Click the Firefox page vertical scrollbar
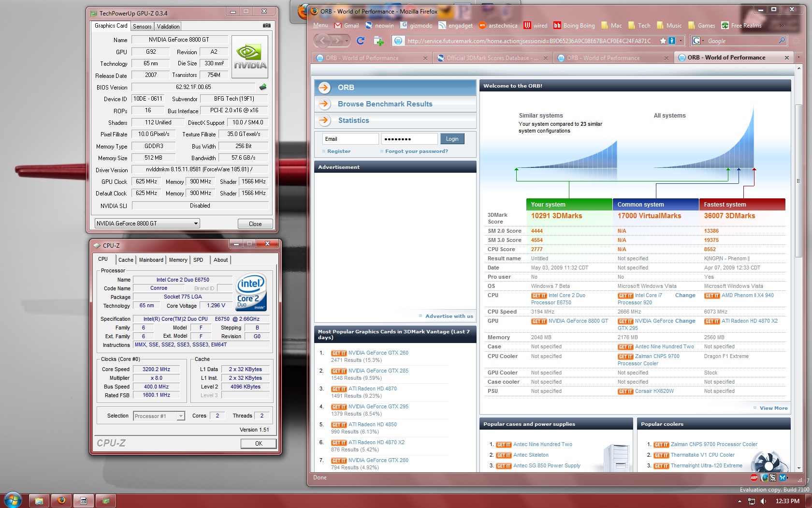 (798, 181)
